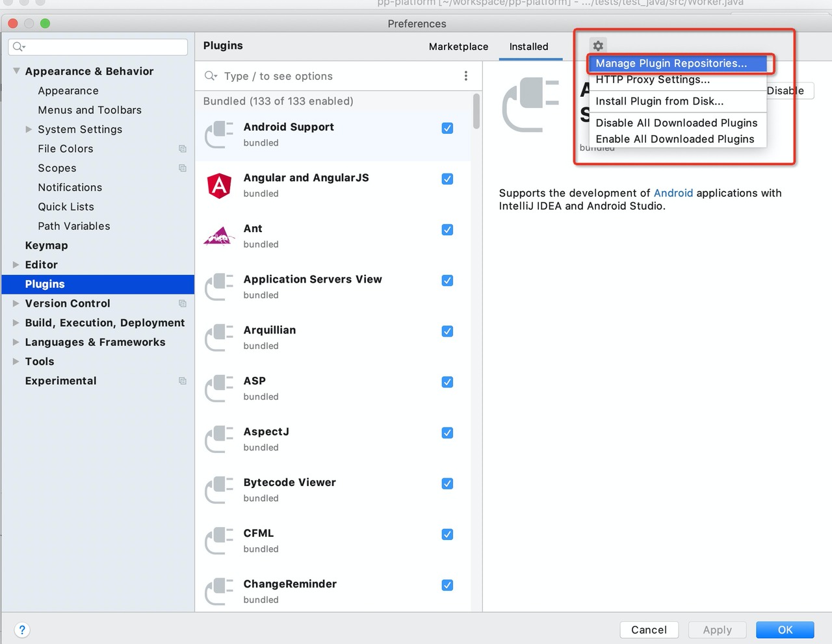Click the ChangeReminder plugin icon
The image size is (832, 644).
[220, 591]
